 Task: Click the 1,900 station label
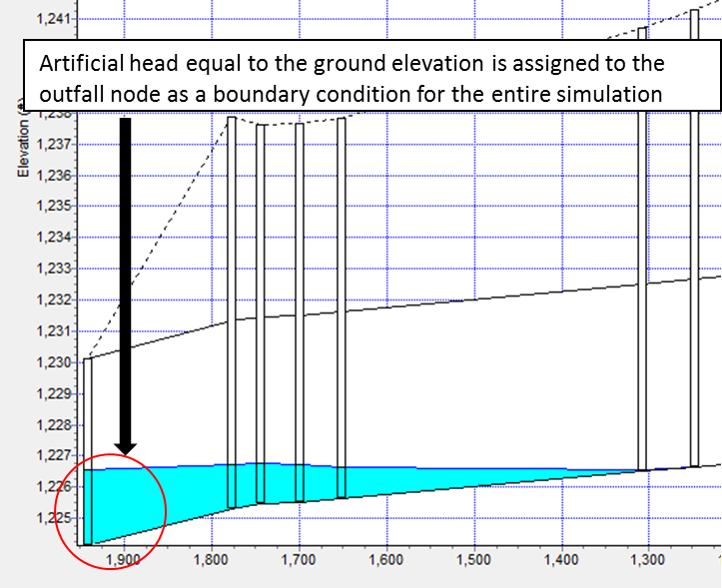(x=122, y=561)
